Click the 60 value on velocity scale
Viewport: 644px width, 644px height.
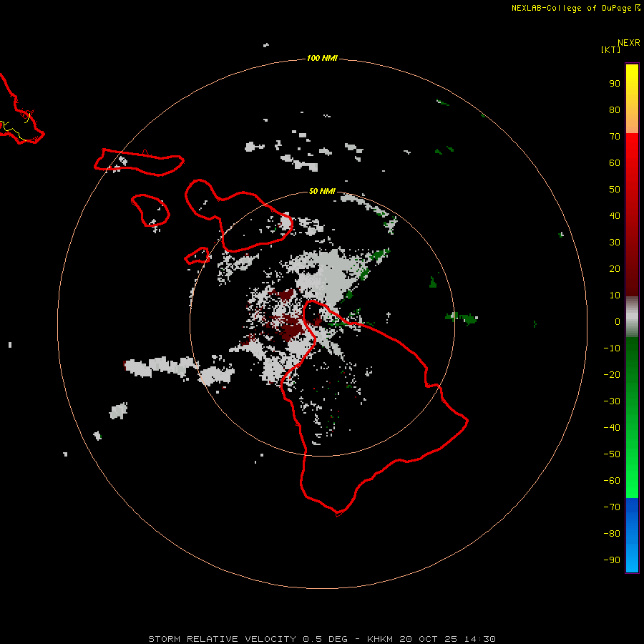pyautogui.click(x=615, y=163)
